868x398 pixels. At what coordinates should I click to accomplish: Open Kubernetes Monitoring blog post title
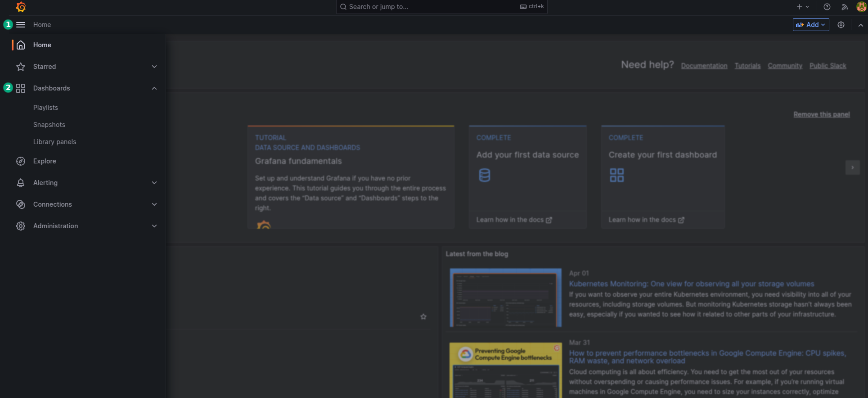[x=692, y=284]
